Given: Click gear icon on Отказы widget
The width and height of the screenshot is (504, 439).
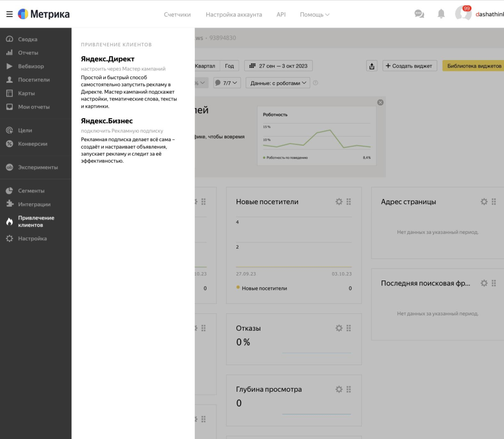Looking at the screenshot, I should [x=339, y=328].
